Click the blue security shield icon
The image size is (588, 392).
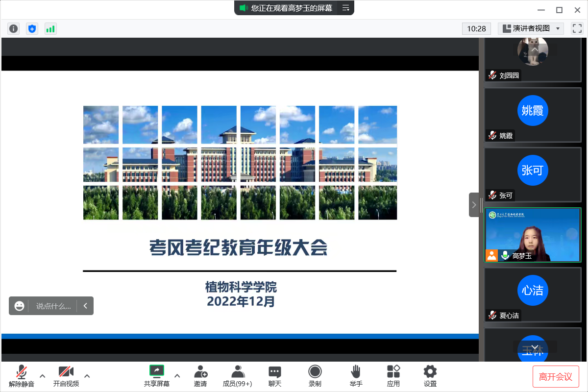[x=32, y=29]
